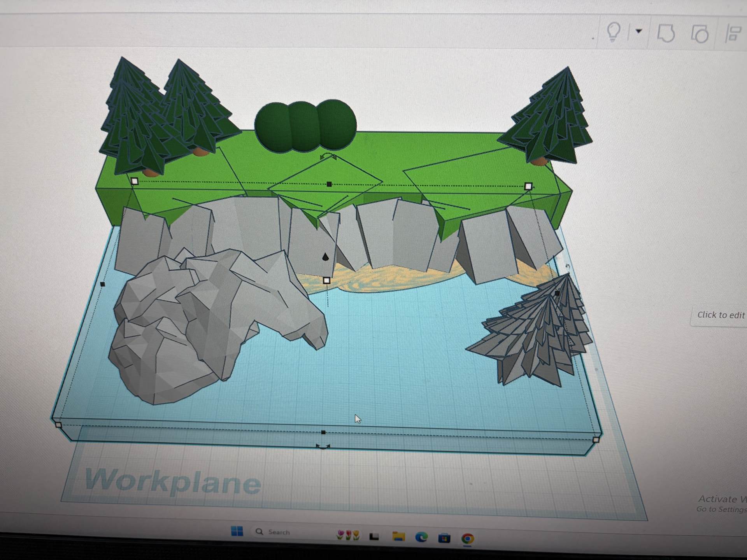This screenshot has width=747, height=560.
Task: Open Task View from the taskbar
Action: coord(374,537)
